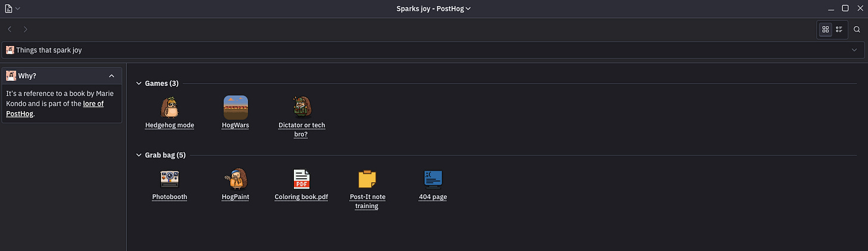The image size is (868, 251).
Task: Click the avatar icon in address bar
Action: tap(10, 50)
